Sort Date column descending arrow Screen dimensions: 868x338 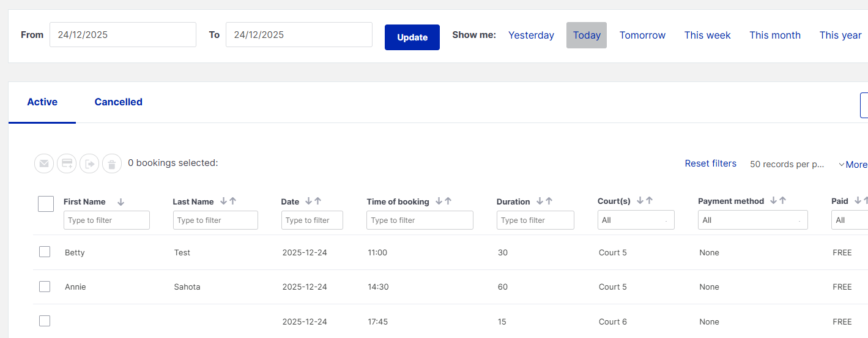point(308,201)
